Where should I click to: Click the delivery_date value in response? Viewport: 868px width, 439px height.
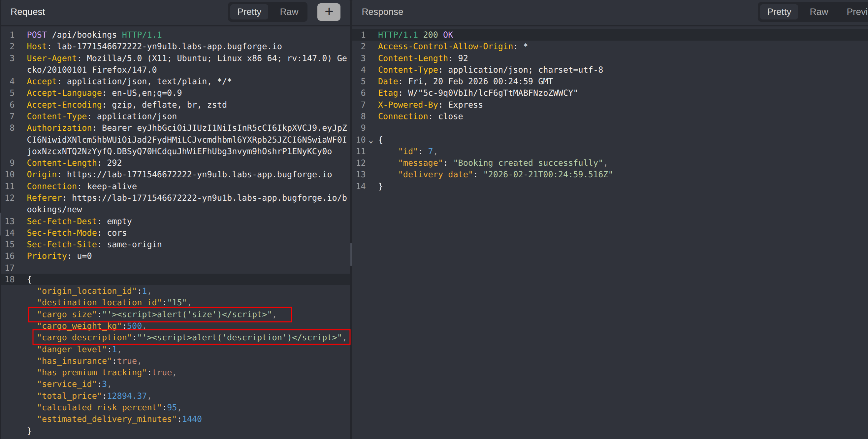point(548,175)
